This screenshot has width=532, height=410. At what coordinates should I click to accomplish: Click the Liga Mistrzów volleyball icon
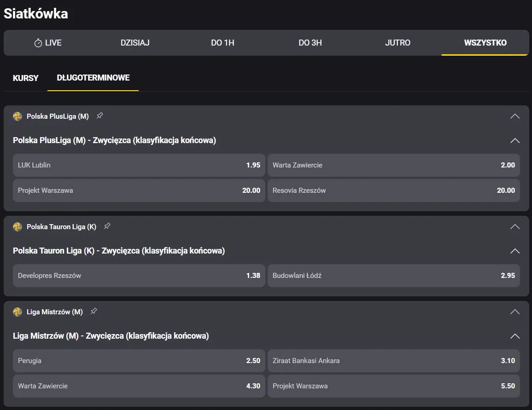[18, 312]
